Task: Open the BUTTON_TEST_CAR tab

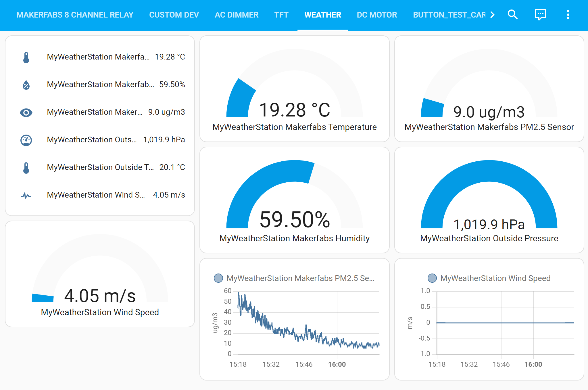Action: coord(449,15)
